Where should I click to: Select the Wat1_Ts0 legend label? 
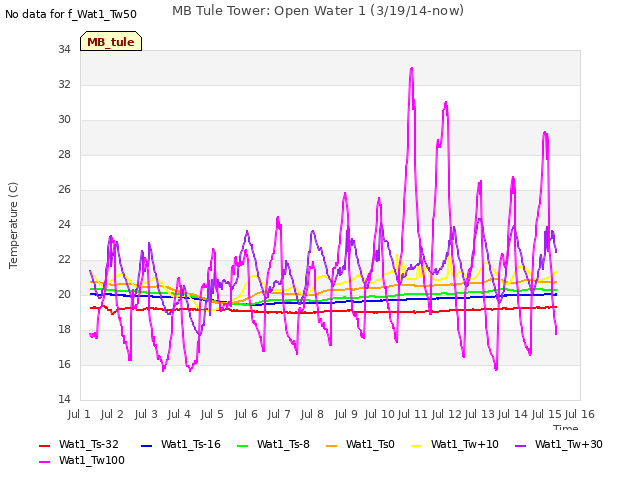pyautogui.click(x=370, y=444)
